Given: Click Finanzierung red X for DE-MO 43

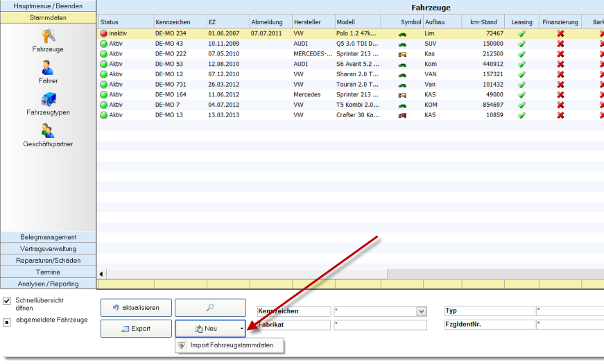Looking at the screenshot, I should pyautogui.click(x=560, y=44).
